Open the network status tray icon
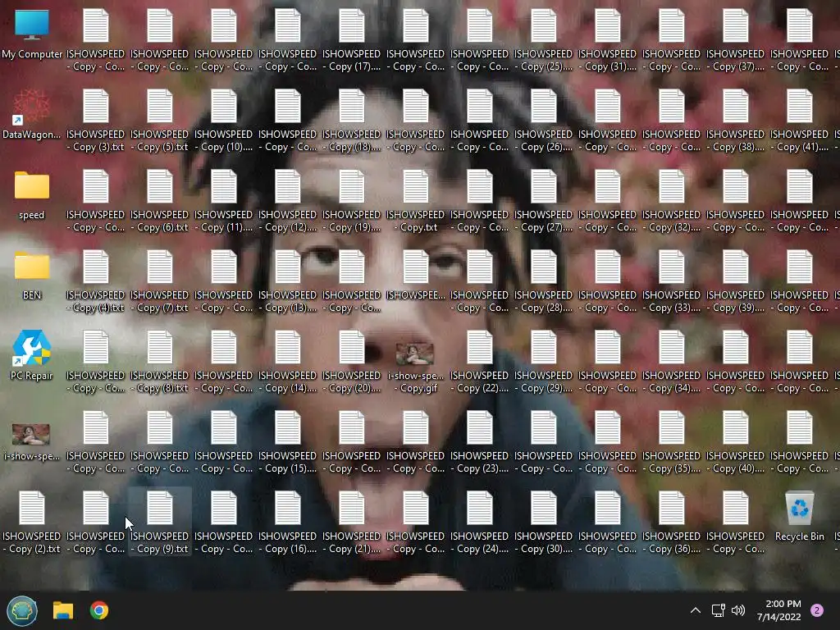The width and height of the screenshot is (840, 630). pyautogui.click(x=718, y=610)
